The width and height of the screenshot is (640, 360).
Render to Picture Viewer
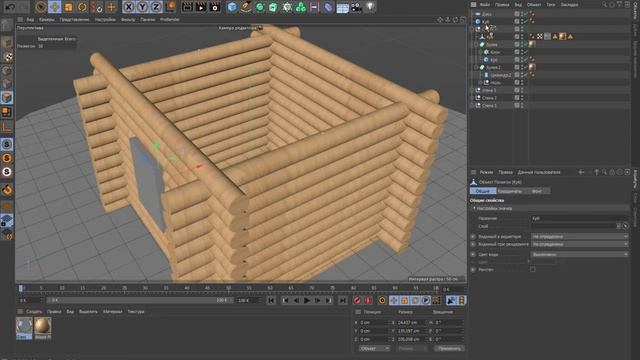(201, 7)
